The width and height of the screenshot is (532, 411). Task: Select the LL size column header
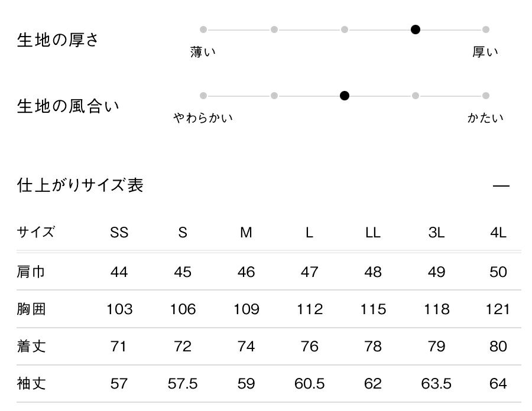click(372, 233)
